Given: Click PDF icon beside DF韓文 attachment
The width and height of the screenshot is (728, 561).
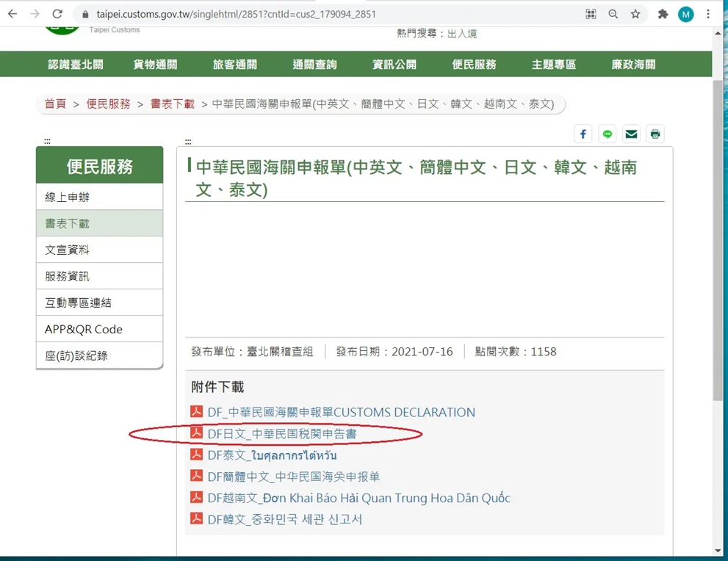Looking at the screenshot, I should (x=196, y=518).
